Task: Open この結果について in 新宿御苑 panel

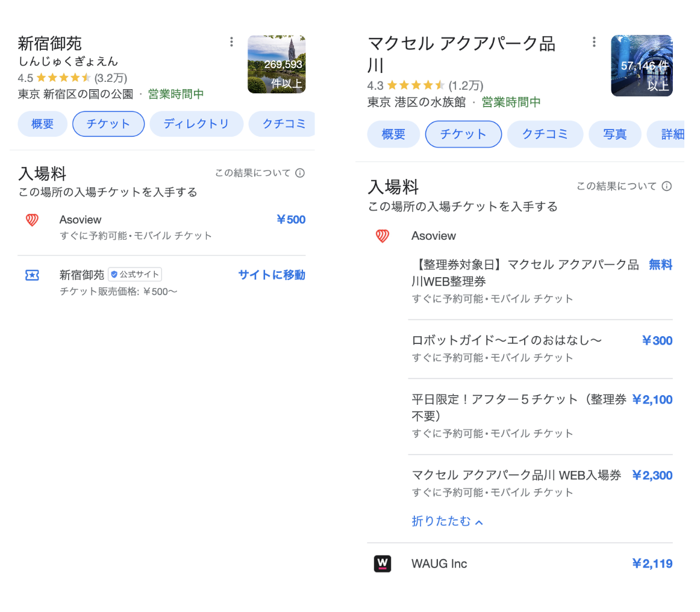Action: 252,173
